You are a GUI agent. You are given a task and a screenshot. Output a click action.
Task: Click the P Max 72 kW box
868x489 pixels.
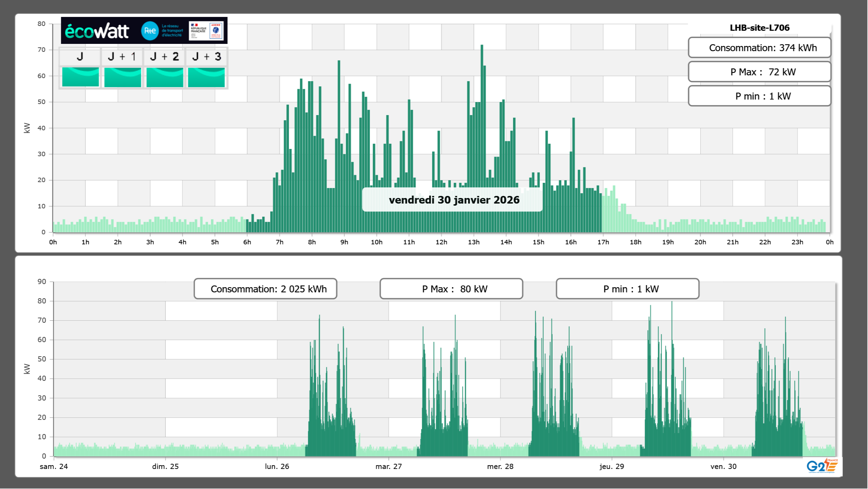coord(759,72)
